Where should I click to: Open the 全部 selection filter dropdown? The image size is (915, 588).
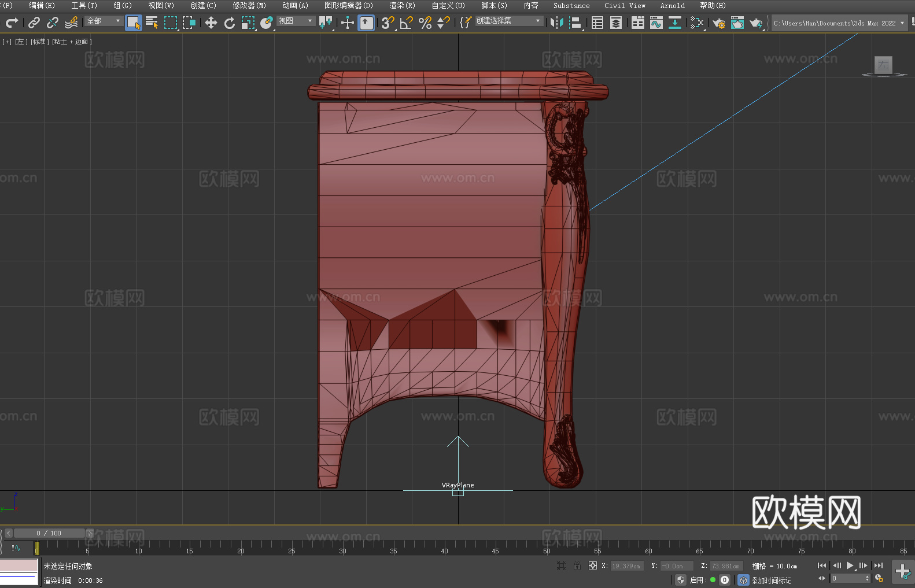(x=104, y=21)
